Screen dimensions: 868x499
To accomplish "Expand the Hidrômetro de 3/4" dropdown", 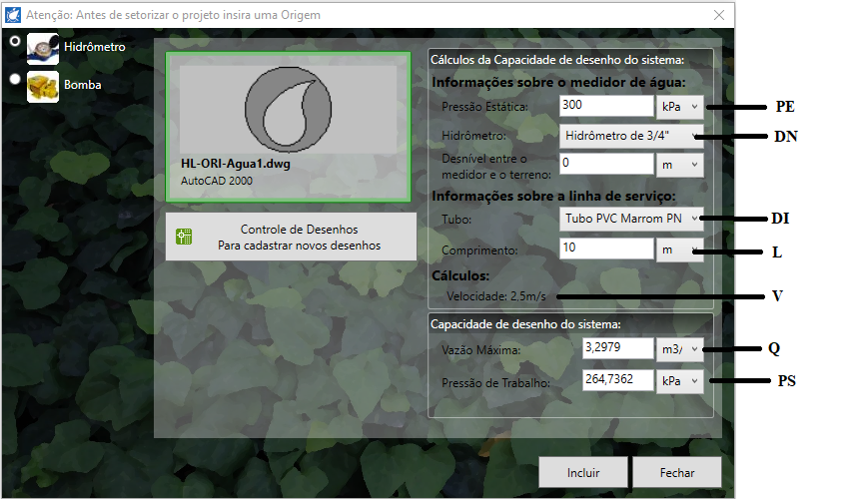I will [x=630, y=136].
